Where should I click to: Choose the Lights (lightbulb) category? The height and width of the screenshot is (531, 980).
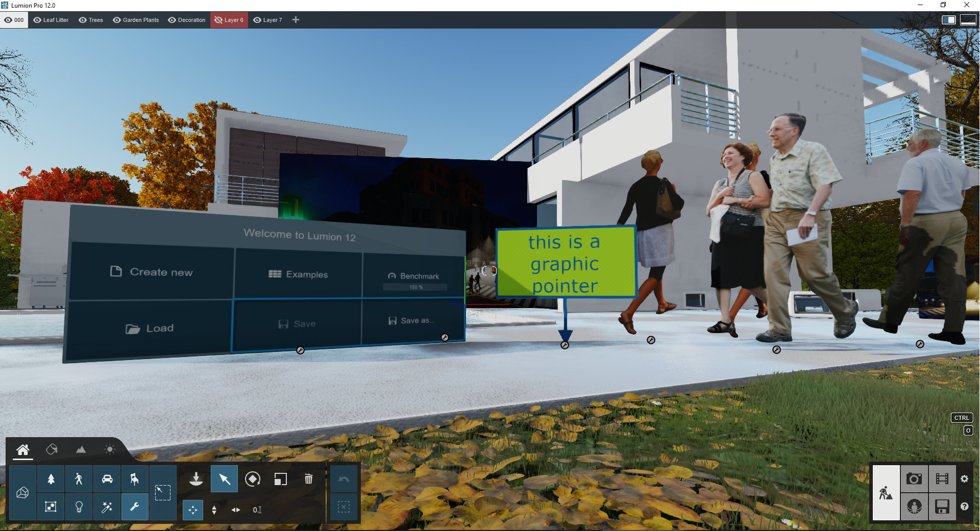coord(79,507)
